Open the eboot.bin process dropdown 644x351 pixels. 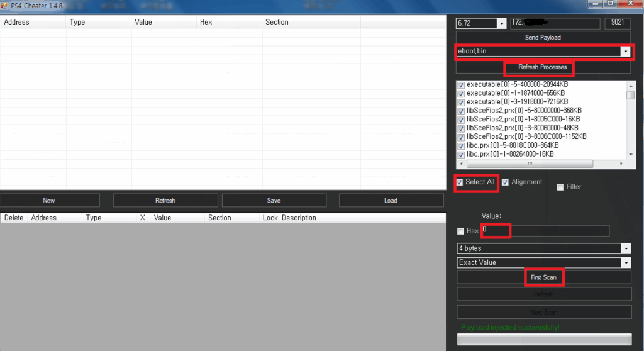tap(625, 52)
